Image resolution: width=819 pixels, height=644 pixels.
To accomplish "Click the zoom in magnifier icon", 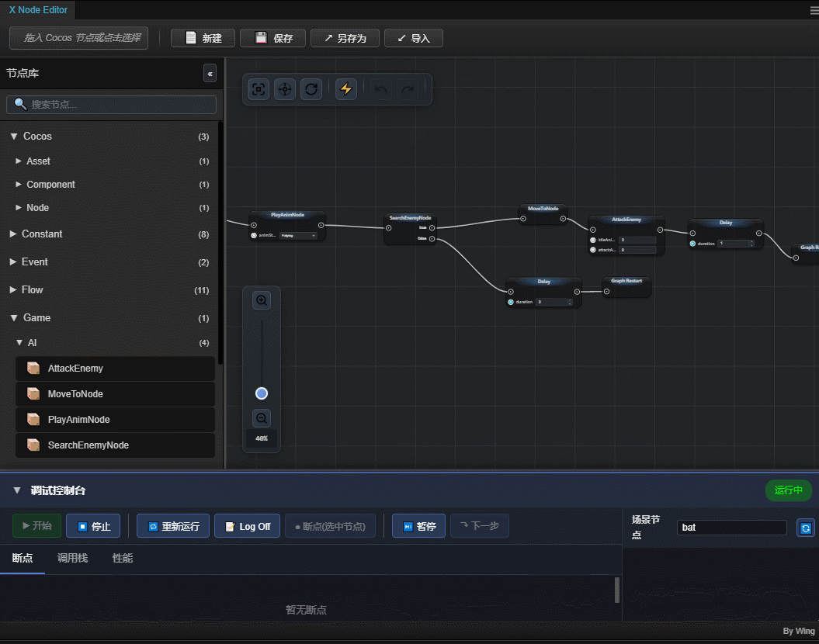I will coord(262,300).
